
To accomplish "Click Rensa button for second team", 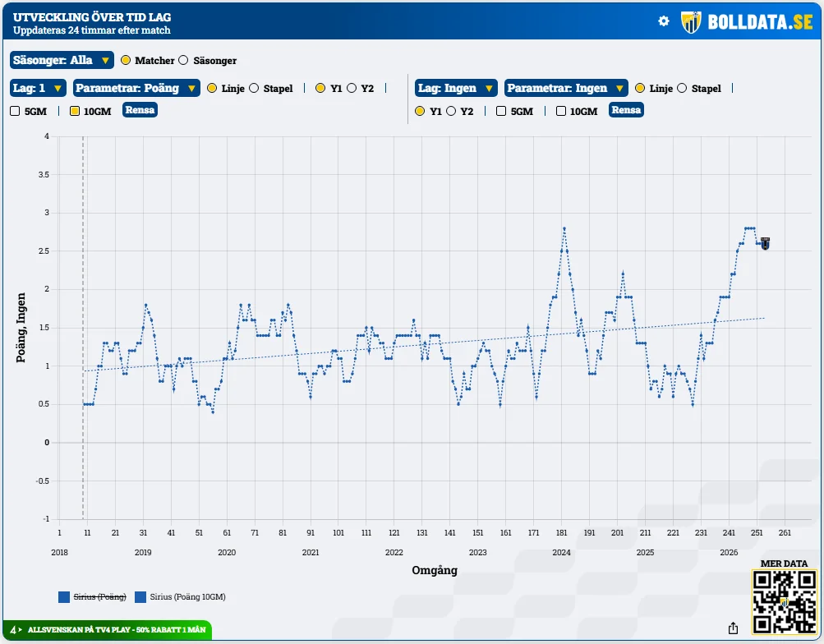I will (x=626, y=110).
